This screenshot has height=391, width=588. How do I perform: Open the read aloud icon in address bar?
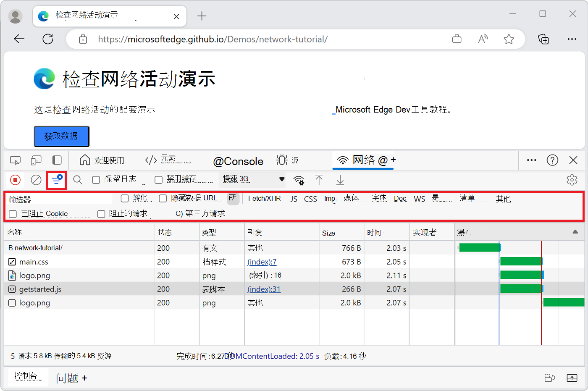point(483,39)
